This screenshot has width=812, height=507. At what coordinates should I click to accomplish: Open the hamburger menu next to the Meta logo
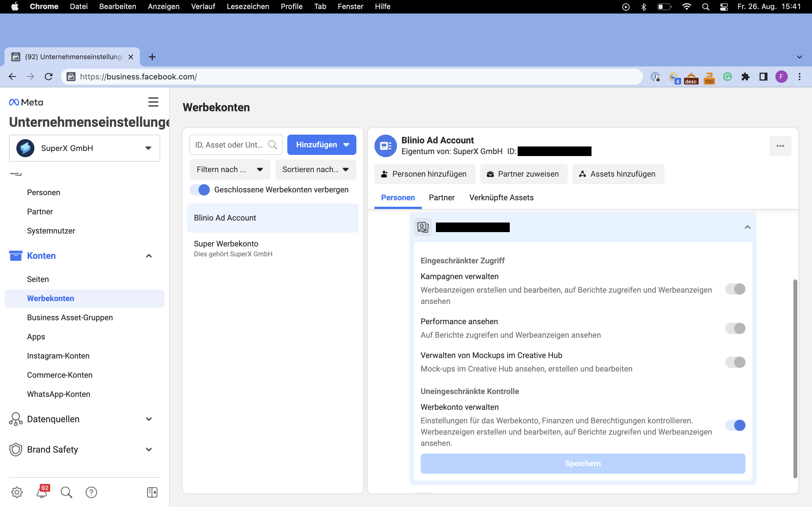153,102
